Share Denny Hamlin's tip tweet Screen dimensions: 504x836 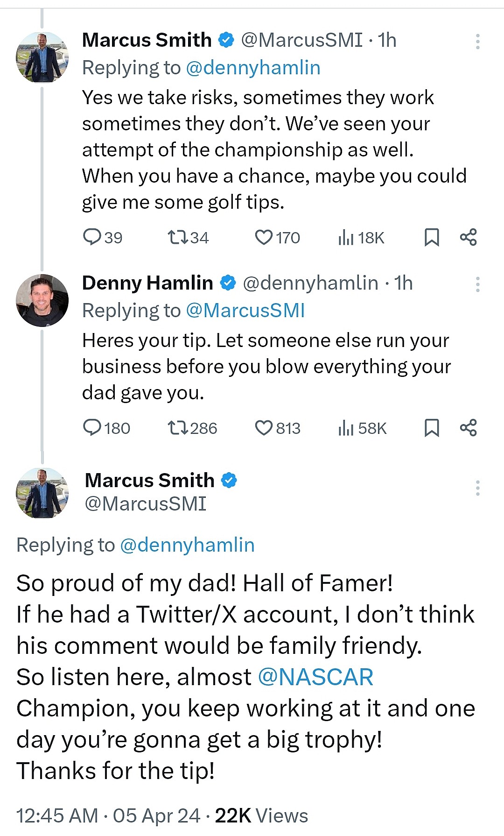point(468,427)
